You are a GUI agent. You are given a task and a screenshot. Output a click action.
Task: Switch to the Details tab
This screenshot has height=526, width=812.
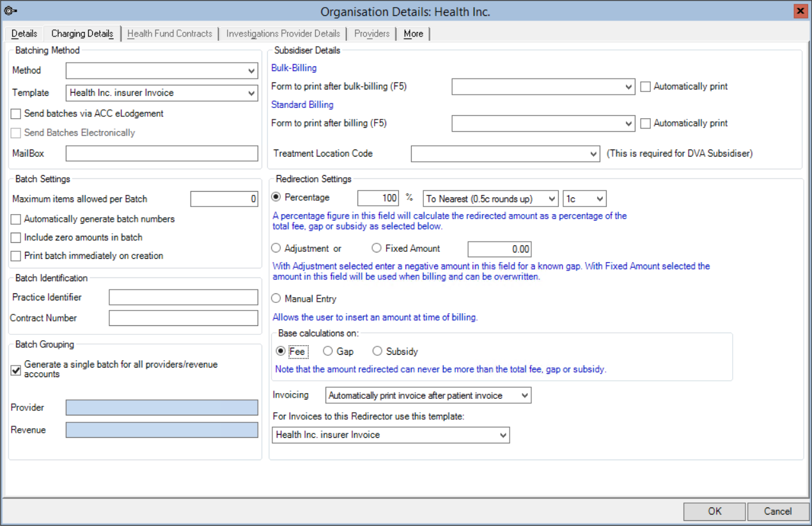(x=24, y=33)
